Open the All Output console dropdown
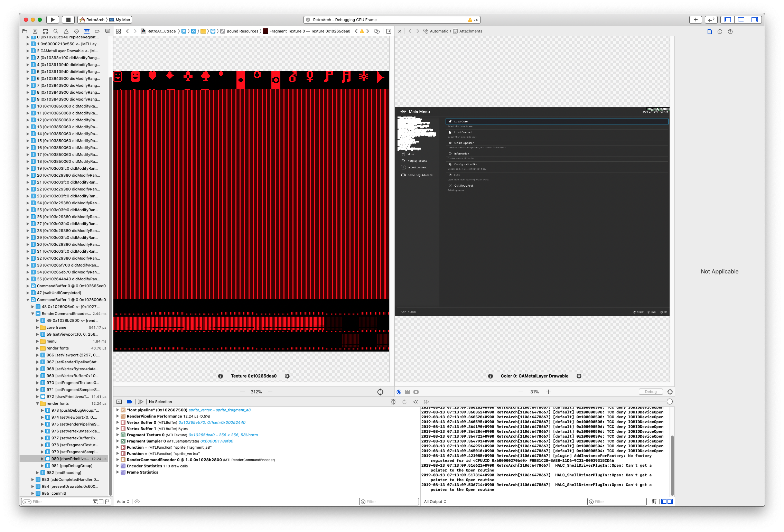Image resolution: width=784 pixels, height=532 pixels. point(435,502)
